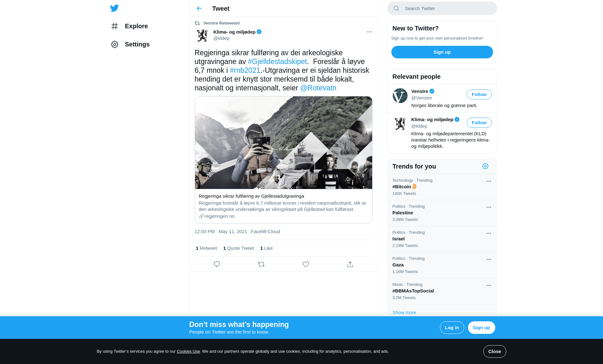
Task: Click link chain icon beside regjeringen.no
Action: pyautogui.click(x=201, y=216)
